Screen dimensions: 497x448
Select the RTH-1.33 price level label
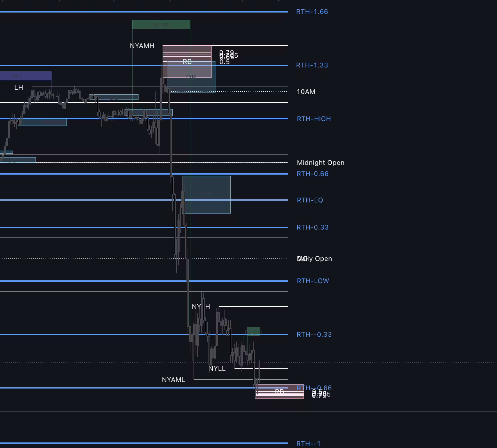312,65
